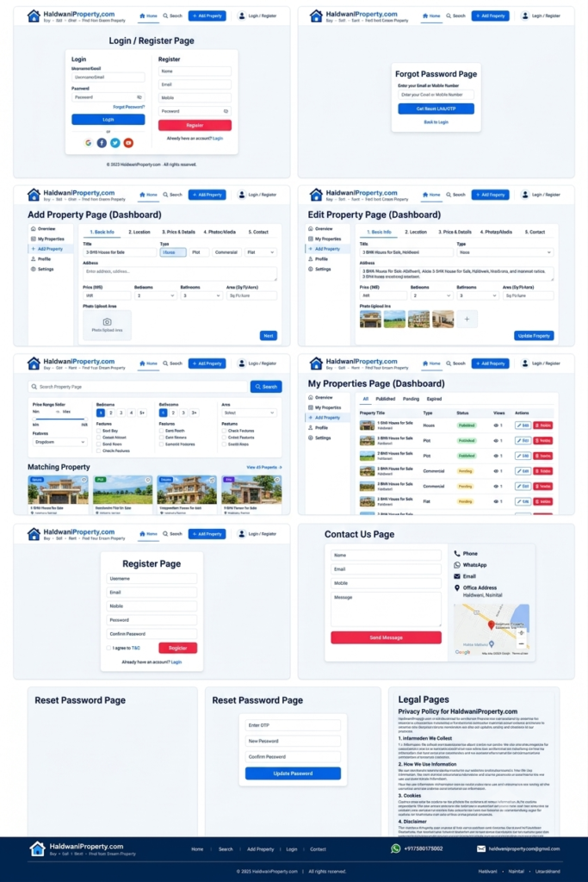
Task: Open 2. Location step on Add Property page
Action: pos(139,232)
